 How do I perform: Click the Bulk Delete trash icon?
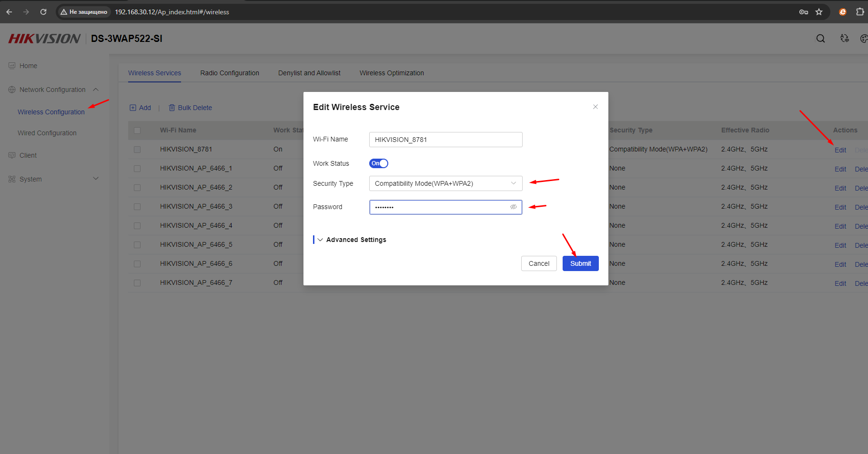click(x=172, y=108)
